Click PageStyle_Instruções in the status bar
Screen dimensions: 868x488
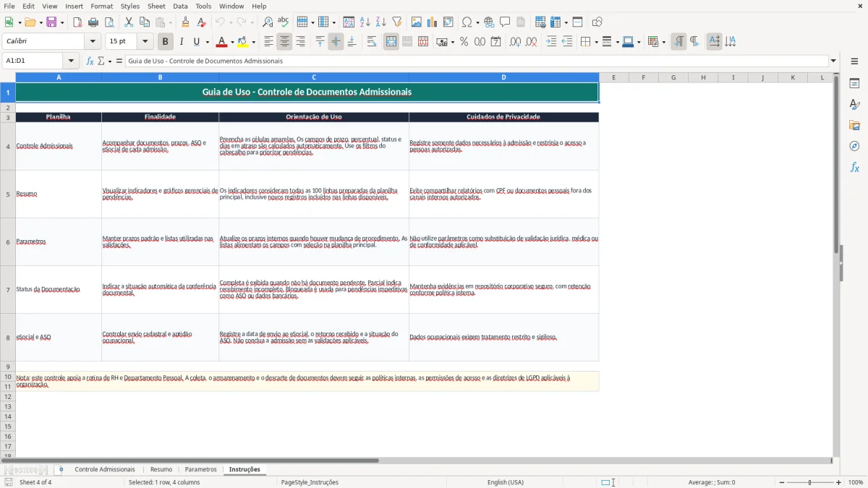point(310,482)
